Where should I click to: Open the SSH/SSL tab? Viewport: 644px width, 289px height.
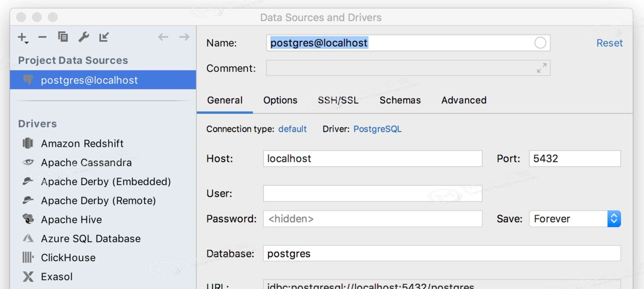(x=338, y=100)
